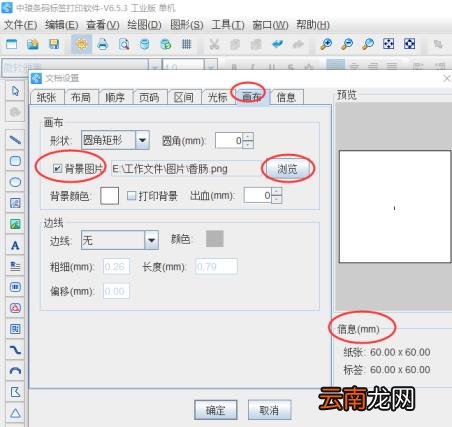Pick the 背景颜色 white color swatch

110,196
